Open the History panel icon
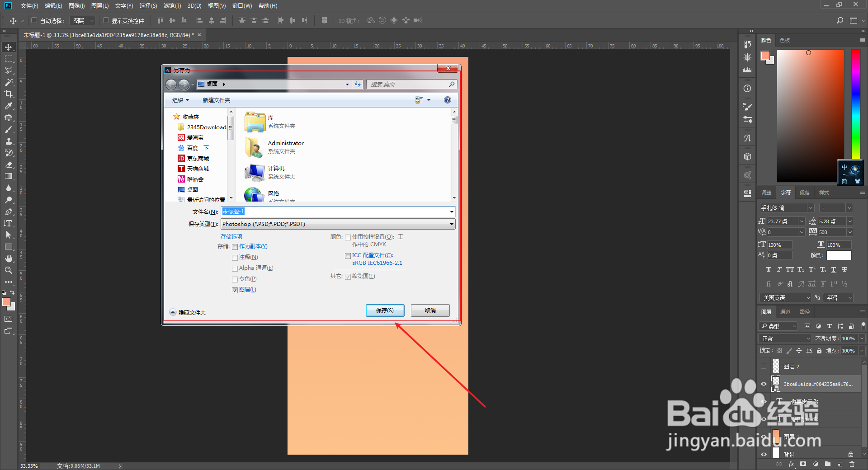This screenshot has width=868, height=470. click(x=747, y=44)
